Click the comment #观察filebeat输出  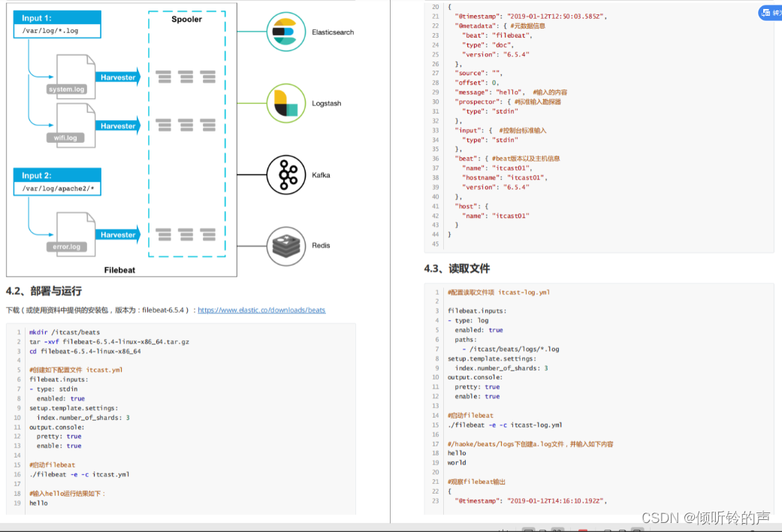pyautogui.click(x=476, y=482)
